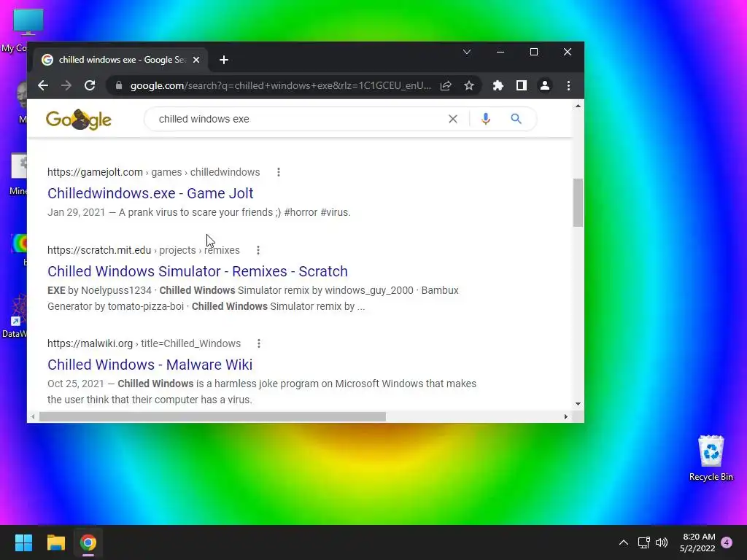
Task: Open File Explorer from the taskbar
Action: click(x=55, y=542)
